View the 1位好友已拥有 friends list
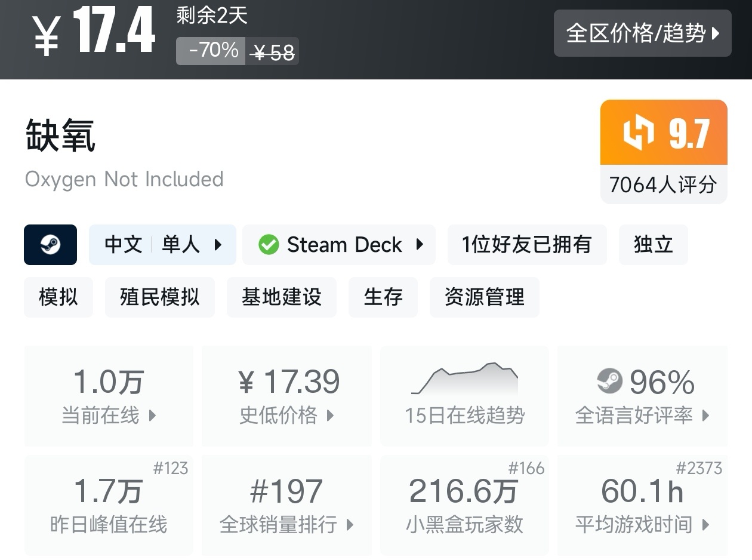752x560 pixels. pos(526,245)
